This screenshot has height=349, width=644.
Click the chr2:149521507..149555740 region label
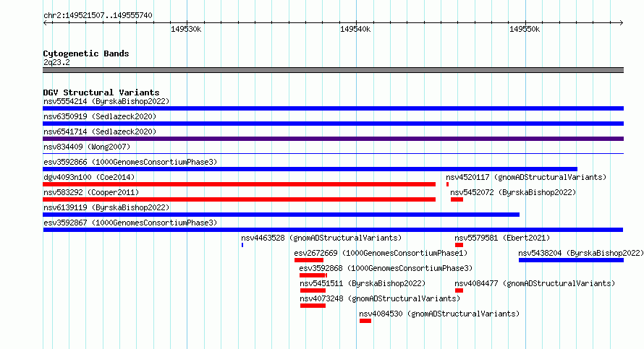(98, 15)
